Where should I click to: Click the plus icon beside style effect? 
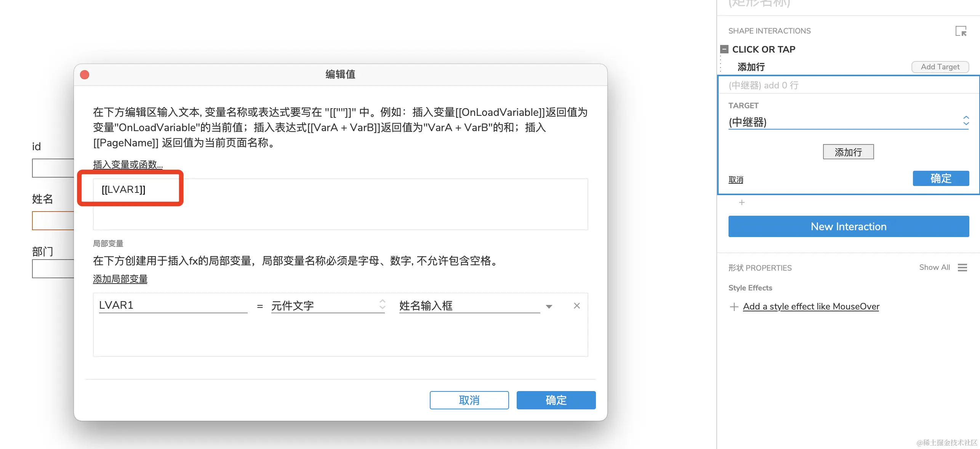[x=733, y=307]
